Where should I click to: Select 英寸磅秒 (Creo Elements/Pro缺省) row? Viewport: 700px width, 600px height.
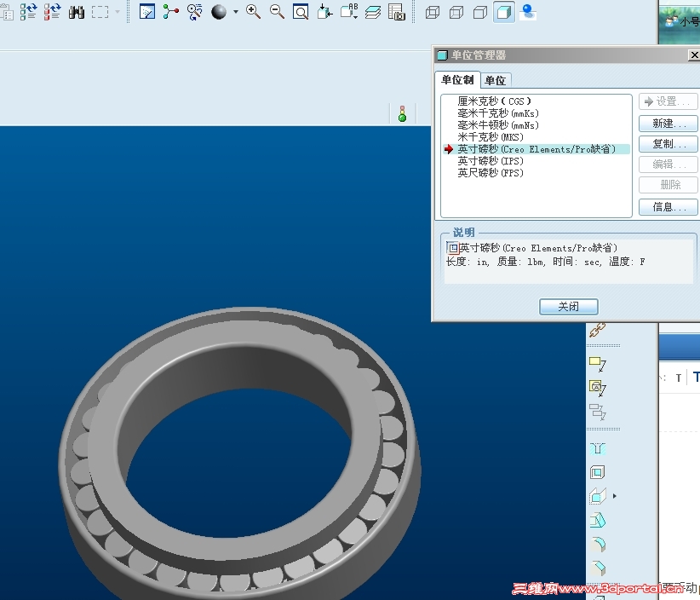tap(536, 149)
